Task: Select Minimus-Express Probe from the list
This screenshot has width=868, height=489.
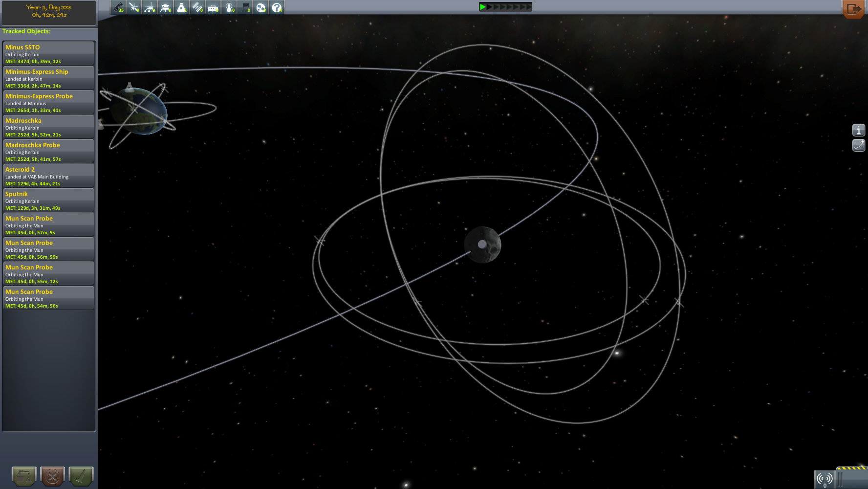Action: tap(48, 102)
